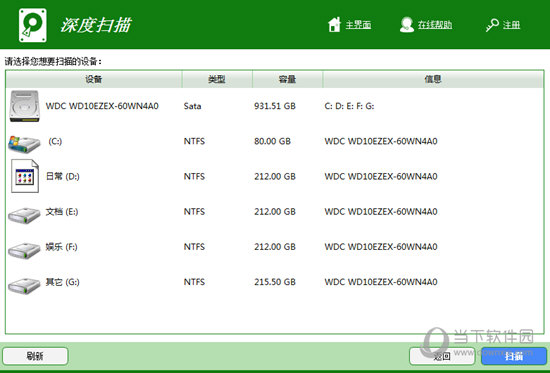
Task: Click the 日常 (D:) partition label
Action: [62, 176]
